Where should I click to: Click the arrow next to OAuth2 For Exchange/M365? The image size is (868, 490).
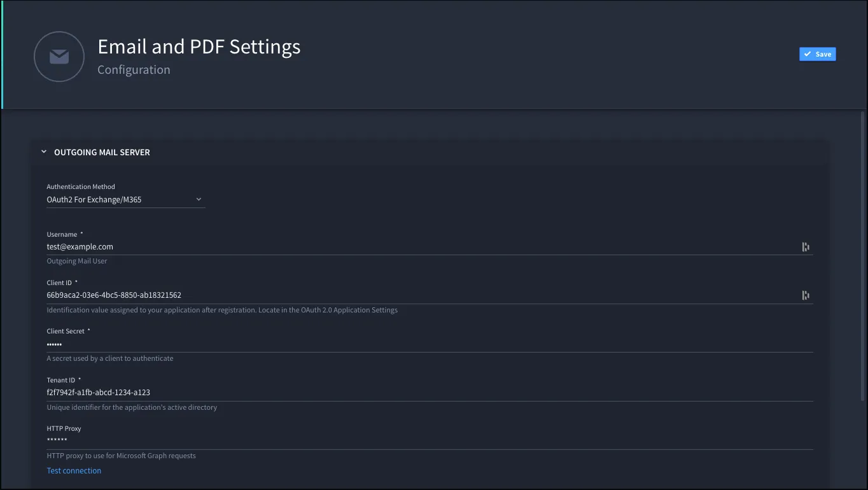[199, 199]
